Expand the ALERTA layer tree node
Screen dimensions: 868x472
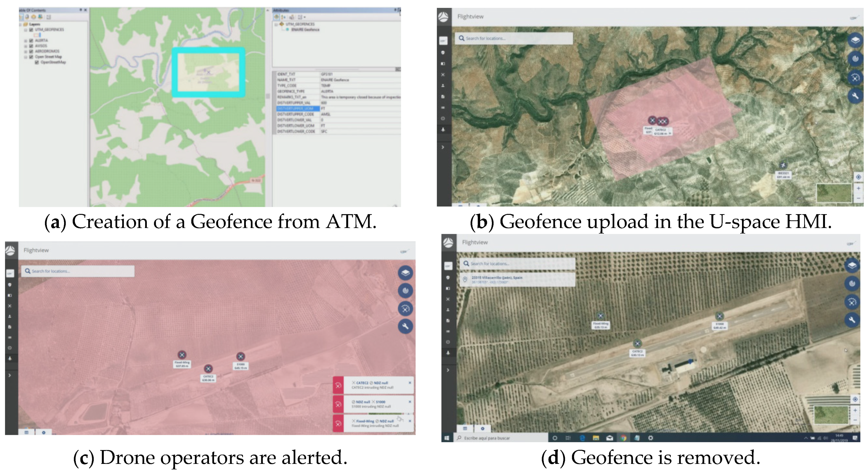[26, 40]
